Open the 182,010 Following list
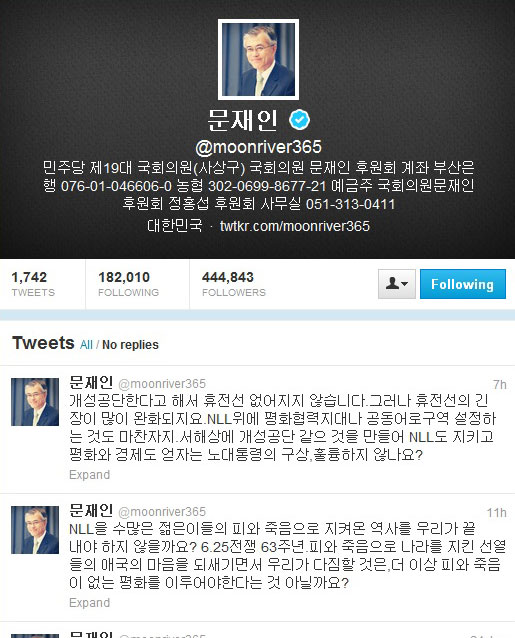Image resolution: width=515 pixels, height=638 pixels. pyautogui.click(x=128, y=284)
